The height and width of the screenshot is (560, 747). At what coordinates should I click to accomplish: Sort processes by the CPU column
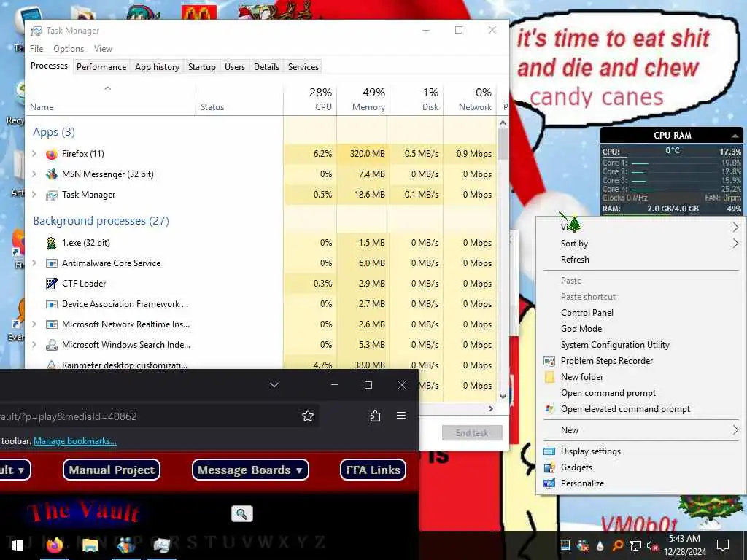[x=310, y=99]
